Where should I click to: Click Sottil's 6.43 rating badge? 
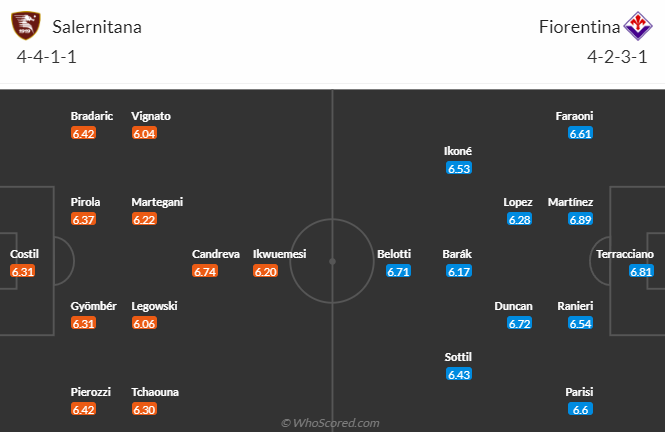click(460, 374)
